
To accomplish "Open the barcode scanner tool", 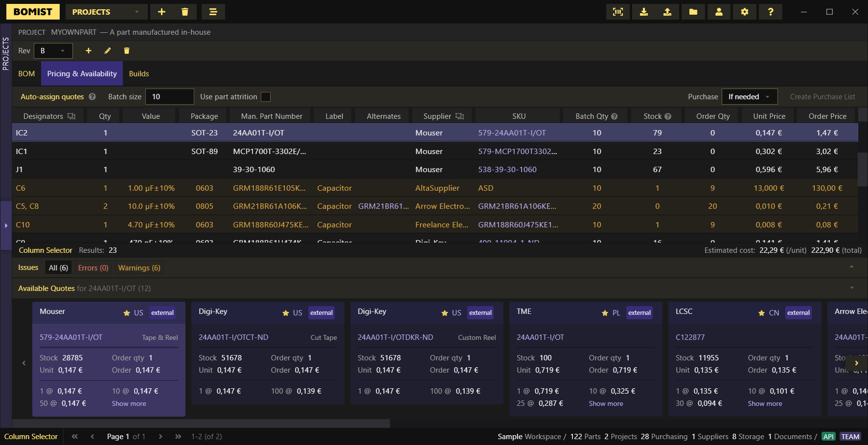I will (617, 12).
